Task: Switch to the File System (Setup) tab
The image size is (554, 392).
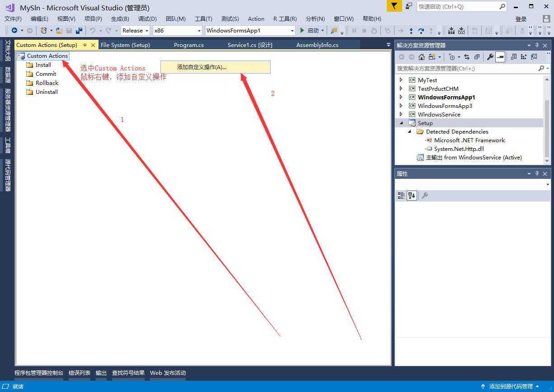Action: [125, 45]
